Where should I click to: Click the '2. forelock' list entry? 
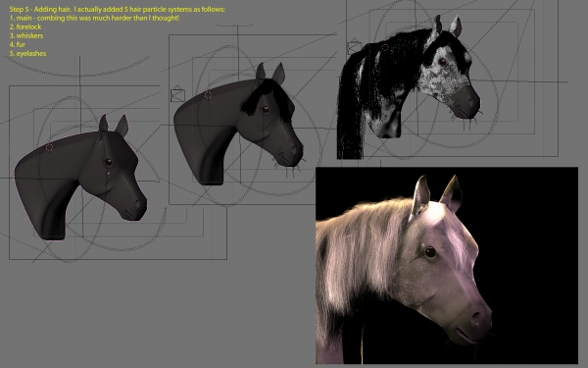pyautogui.click(x=25, y=26)
